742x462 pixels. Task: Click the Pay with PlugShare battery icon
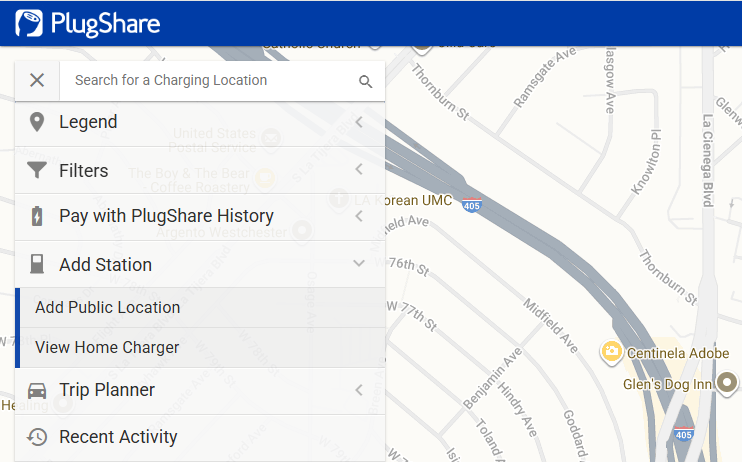[x=37, y=216]
